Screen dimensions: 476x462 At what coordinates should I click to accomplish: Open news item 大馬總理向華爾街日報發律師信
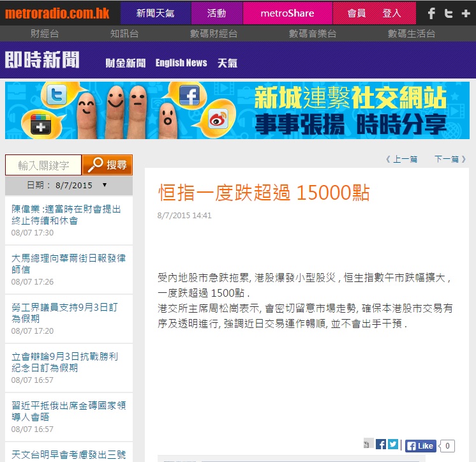coord(69,264)
